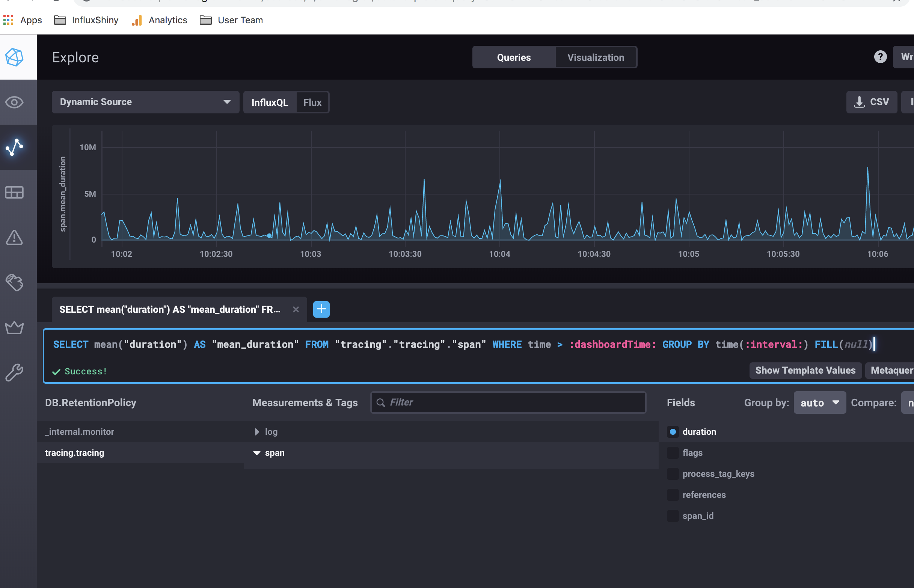
Task: Click the Explore graph icon in sidebar
Action: (x=15, y=147)
